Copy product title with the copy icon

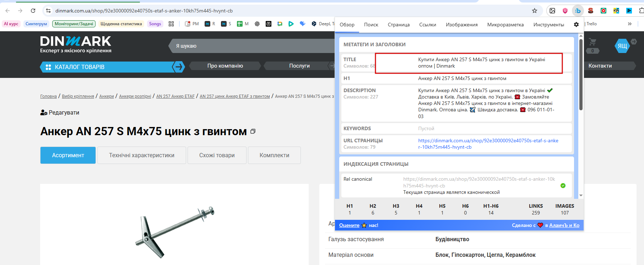click(x=253, y=131)
